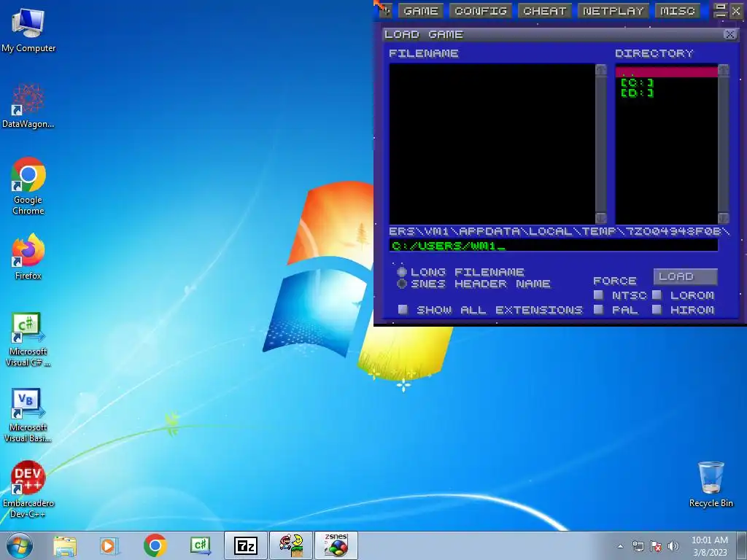Select the '..' parent directory entry
The height and width of the screenshot is (560, 747).
pyautogui.click(x=666, y=72)
